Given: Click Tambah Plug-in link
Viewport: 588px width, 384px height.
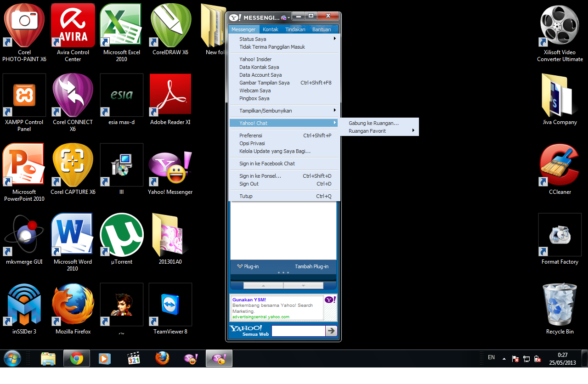Looking at the screenshot, I should click(x=311, y=266).
